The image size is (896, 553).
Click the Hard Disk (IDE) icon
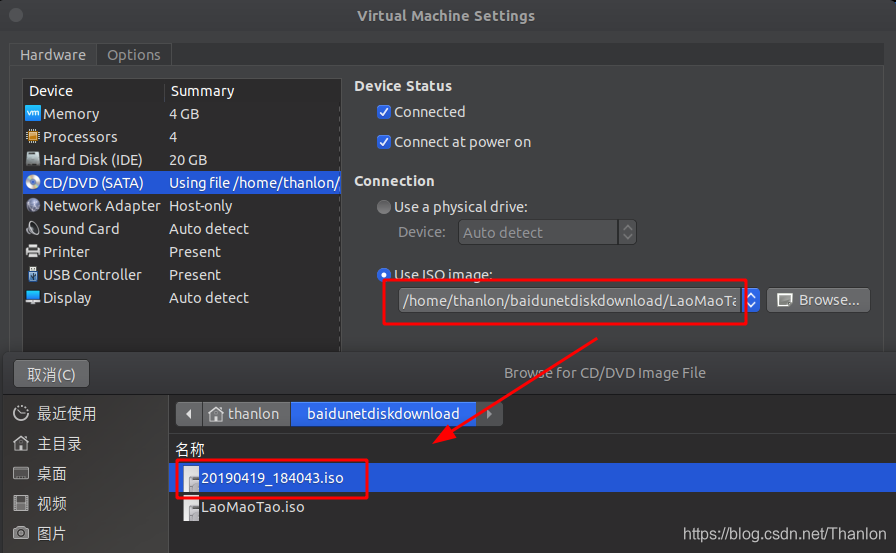click(x=33, y=159)
